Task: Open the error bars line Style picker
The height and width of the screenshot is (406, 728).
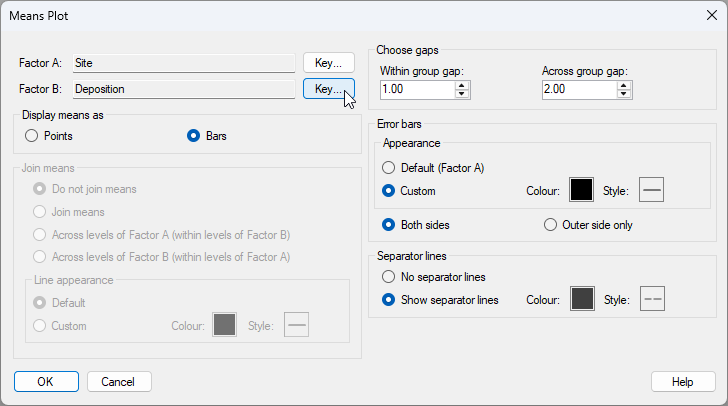Action: (x=651, y=190)
